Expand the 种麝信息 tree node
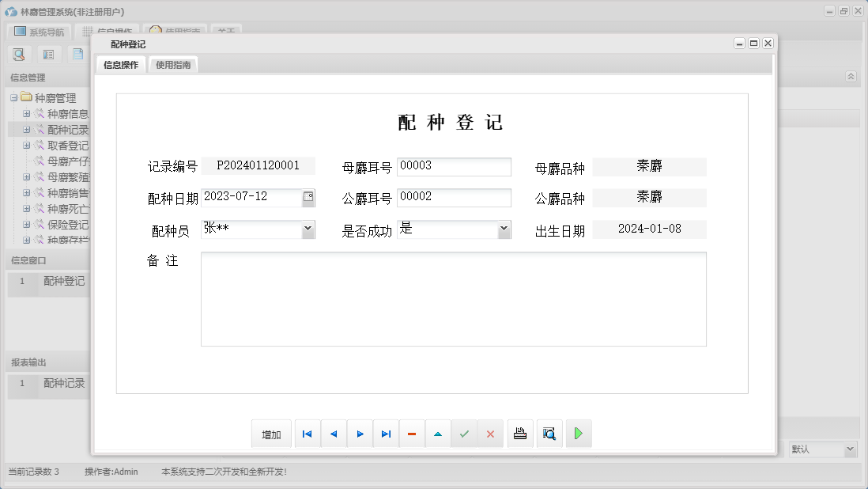Screen dimensions: 868x489 point(28,113)
